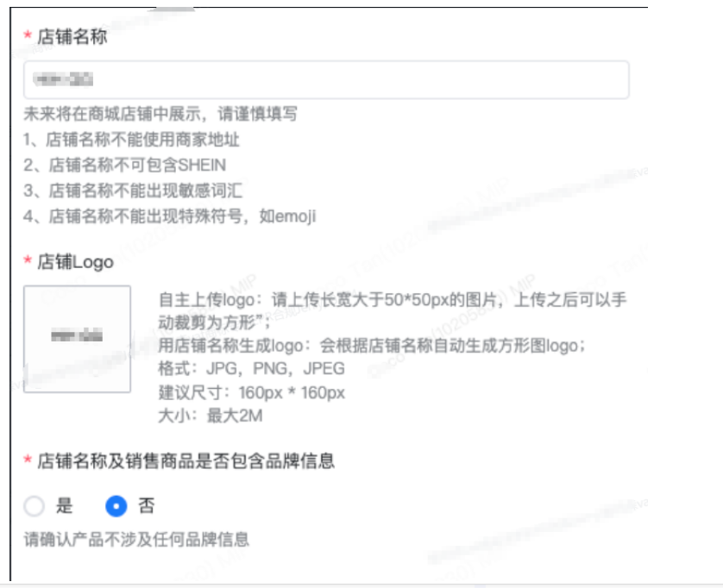Image resolution: width=723 pixels, height=588 pixels.
Task: Click the rule text about not containing SHEIN
Action: (x=125, y=165)
